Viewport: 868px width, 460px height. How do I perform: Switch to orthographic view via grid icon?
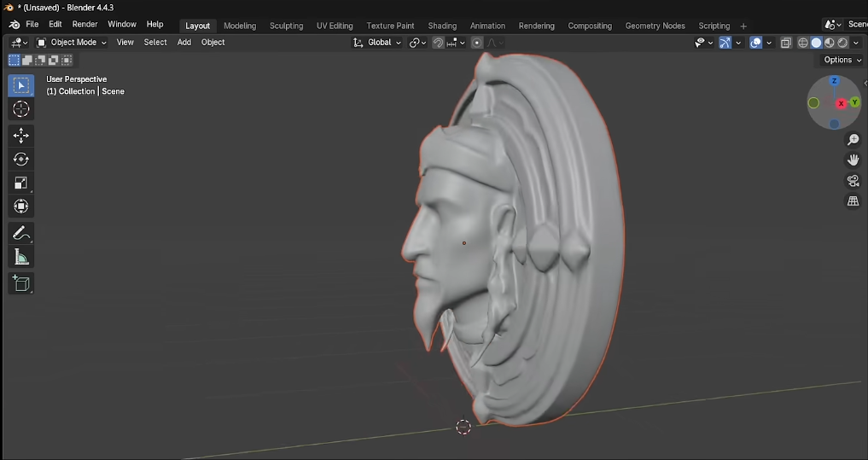[853, 201]
